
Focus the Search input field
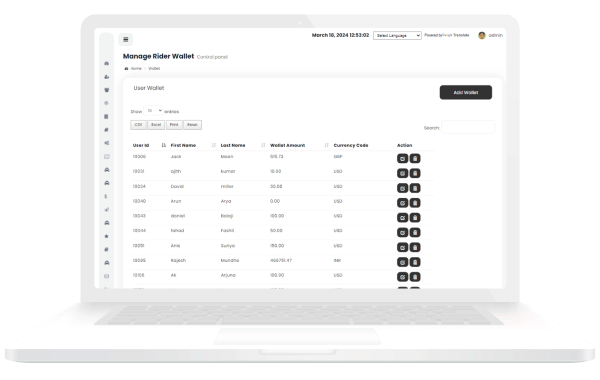point(468,127)
